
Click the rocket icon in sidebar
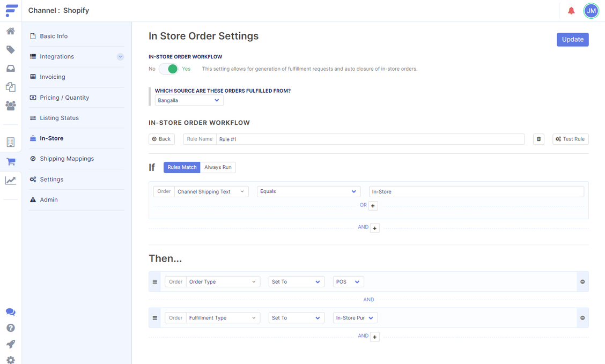coord(11,344)
